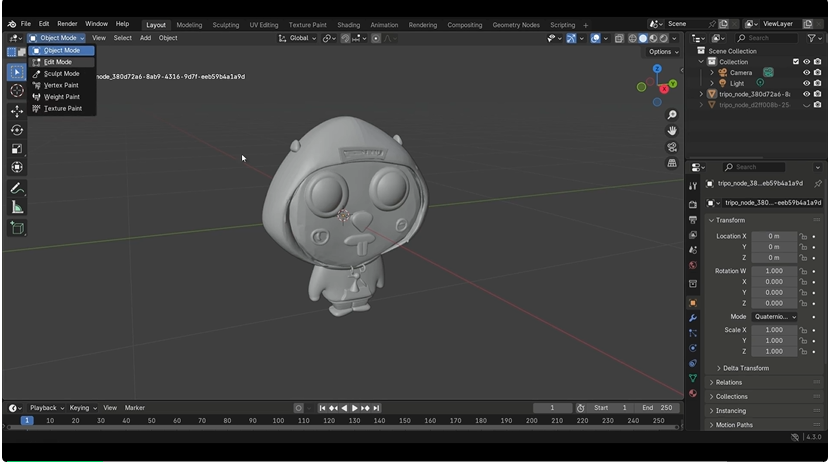Select the Measure tool
The image size is (831, 464).
[x=17, y=208]
